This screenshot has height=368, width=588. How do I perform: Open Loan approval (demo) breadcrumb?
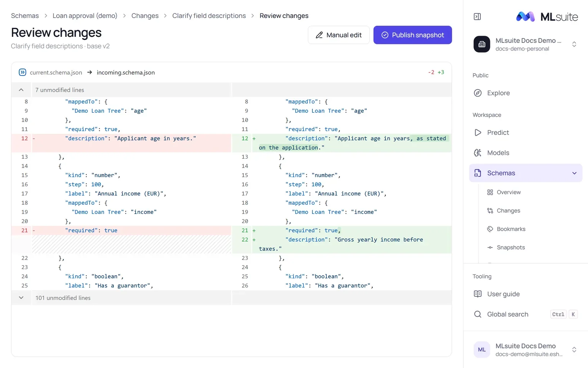pos(85,16)
